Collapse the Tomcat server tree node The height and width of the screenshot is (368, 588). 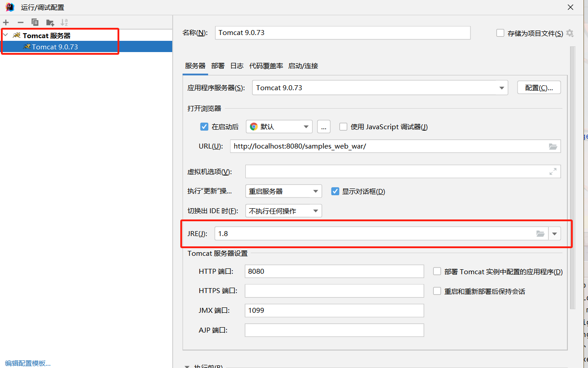click(x=5, y=35)
